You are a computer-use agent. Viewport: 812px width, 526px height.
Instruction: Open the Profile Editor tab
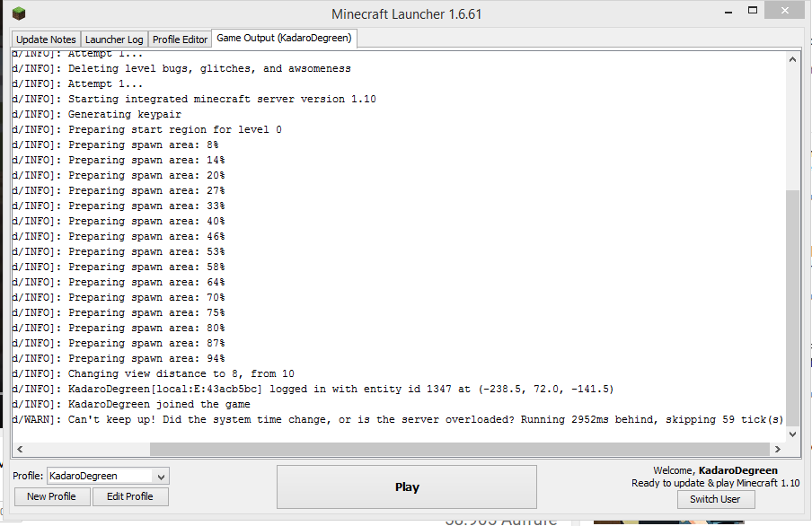click(180, 39)
